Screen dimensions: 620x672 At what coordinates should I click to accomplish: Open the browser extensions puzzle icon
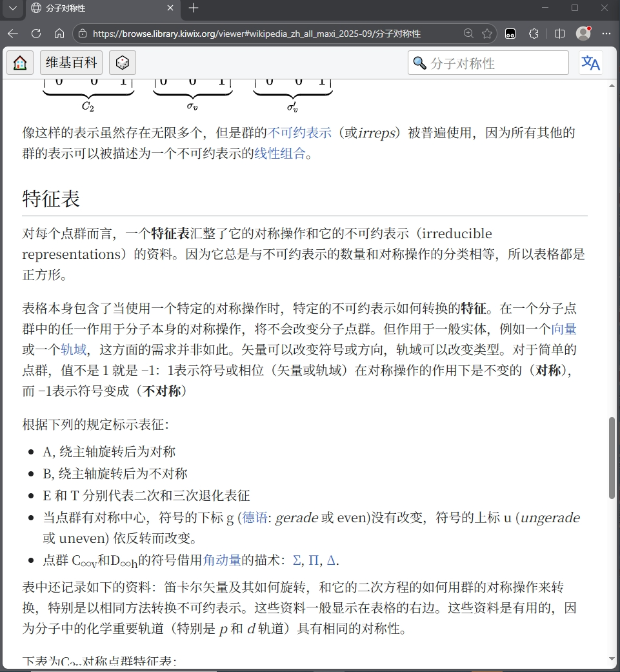[x=534, y=34]
